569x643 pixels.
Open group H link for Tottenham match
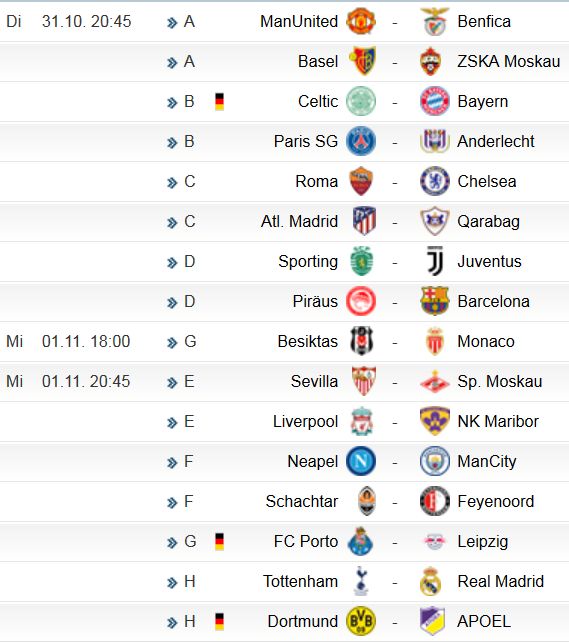tap(189, 581)
